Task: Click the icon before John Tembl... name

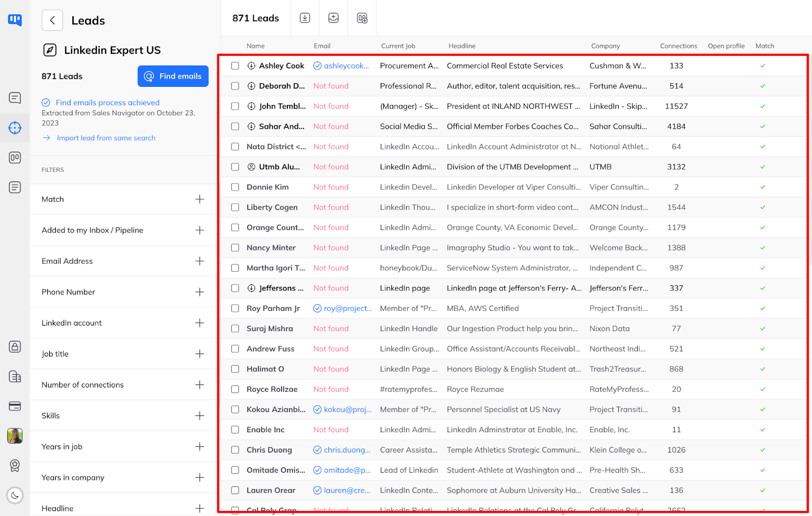Action: tap(251, 106)
